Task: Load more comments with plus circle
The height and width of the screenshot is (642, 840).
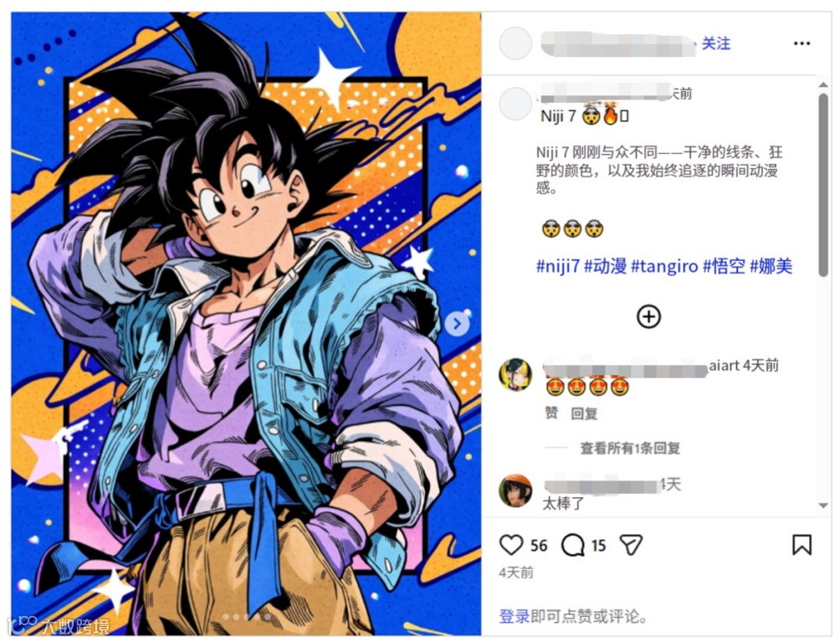Action: [648, 316]
